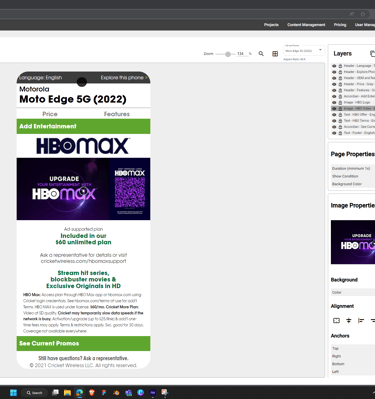This screenshot has width=375, height=399.
Task: Click the align-left alignment icon
Action: point(361,321)
